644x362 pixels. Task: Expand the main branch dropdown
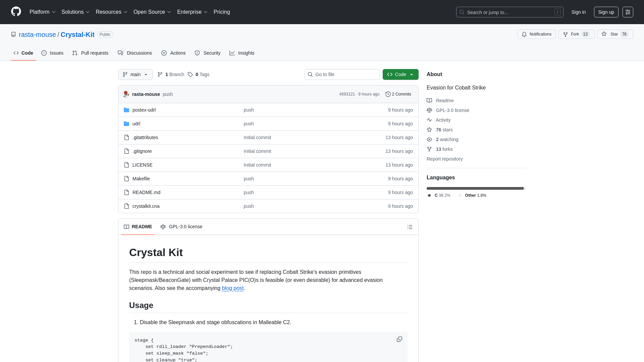coord(135,74)
